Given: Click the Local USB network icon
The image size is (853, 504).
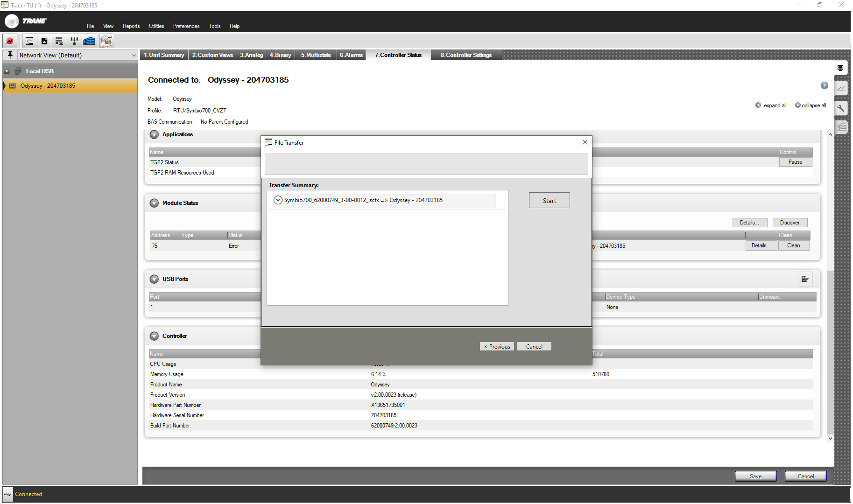Looking at the screenshot, I should [18, 71].
